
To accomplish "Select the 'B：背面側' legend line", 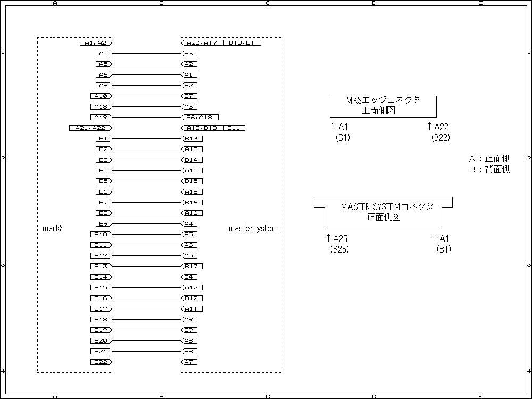I will [490, 169].
